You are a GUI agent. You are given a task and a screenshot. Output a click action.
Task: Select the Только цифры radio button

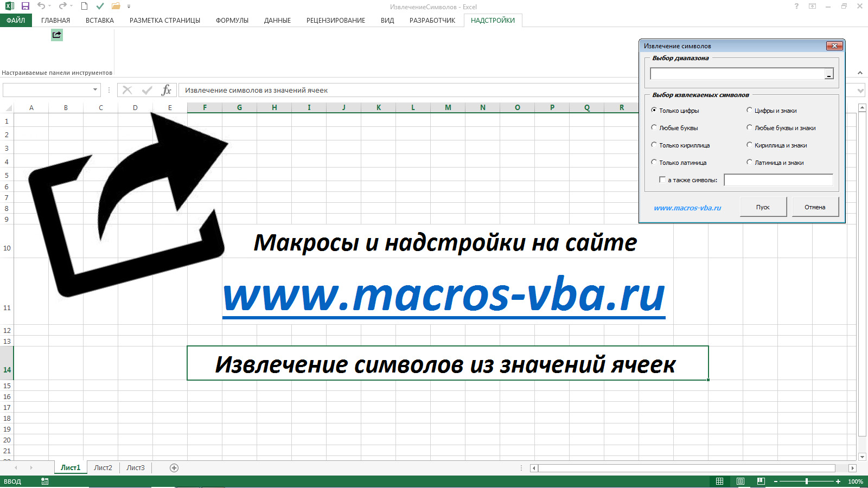654,110
